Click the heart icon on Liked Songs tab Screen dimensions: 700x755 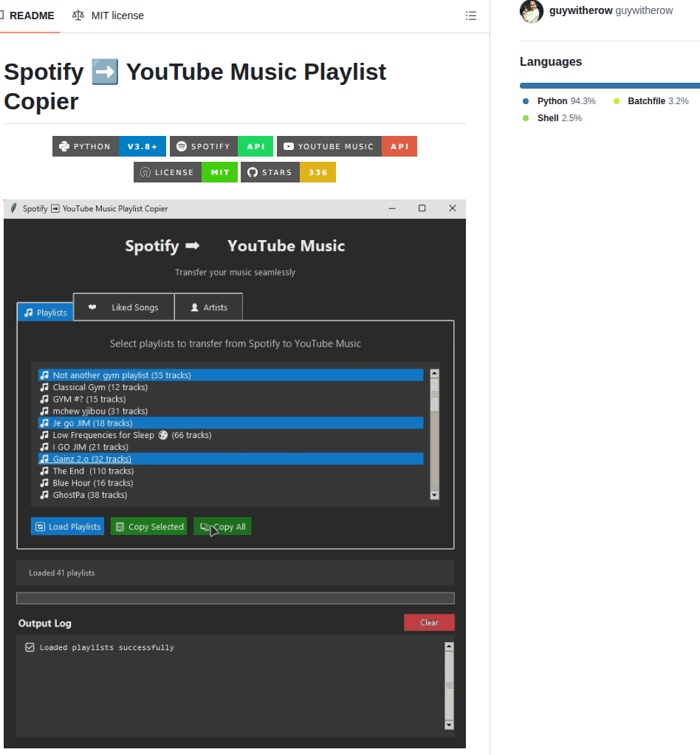pos(92,307)
